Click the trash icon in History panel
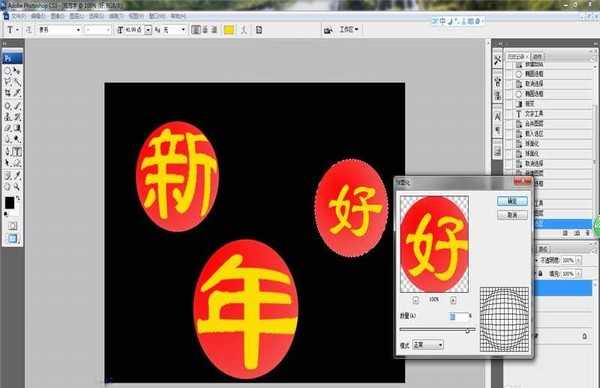This screenshot has width=600, height=388. (x=588, y=233)
